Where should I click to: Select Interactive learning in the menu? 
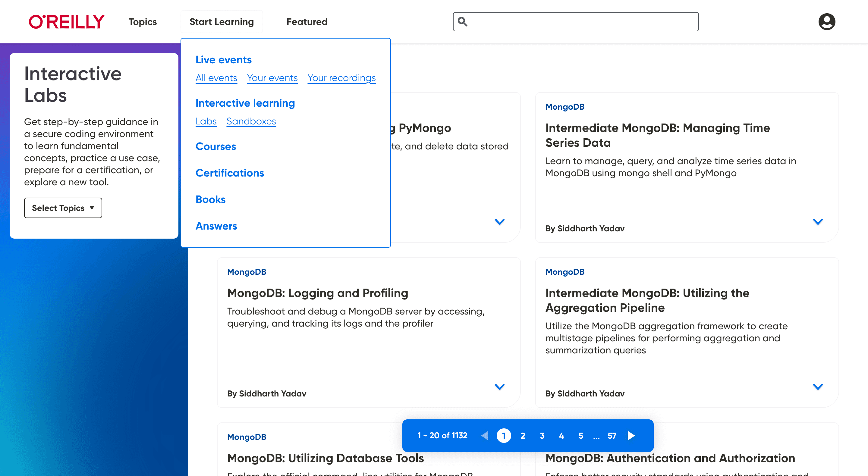pyautogui.click(x=245, y=103)
